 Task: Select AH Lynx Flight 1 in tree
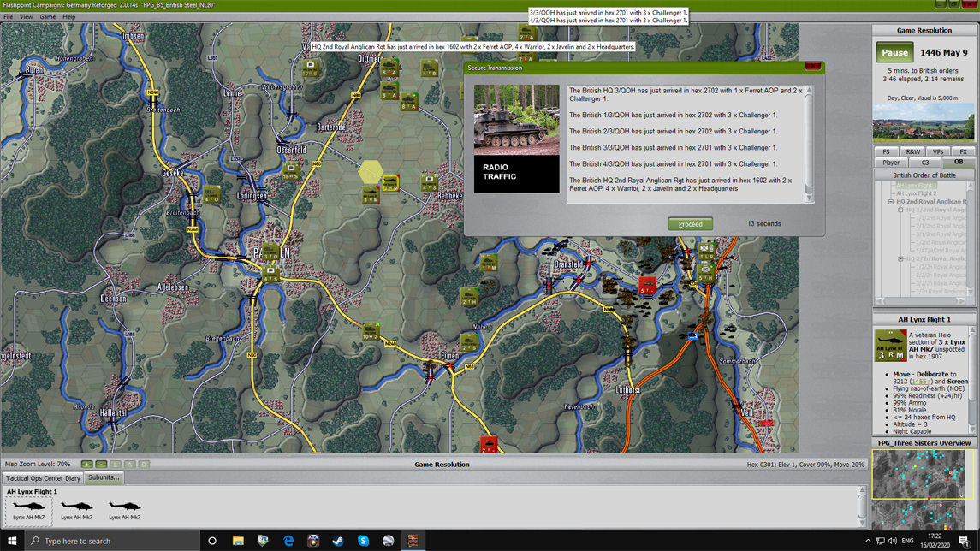click(x=917, y=186)
